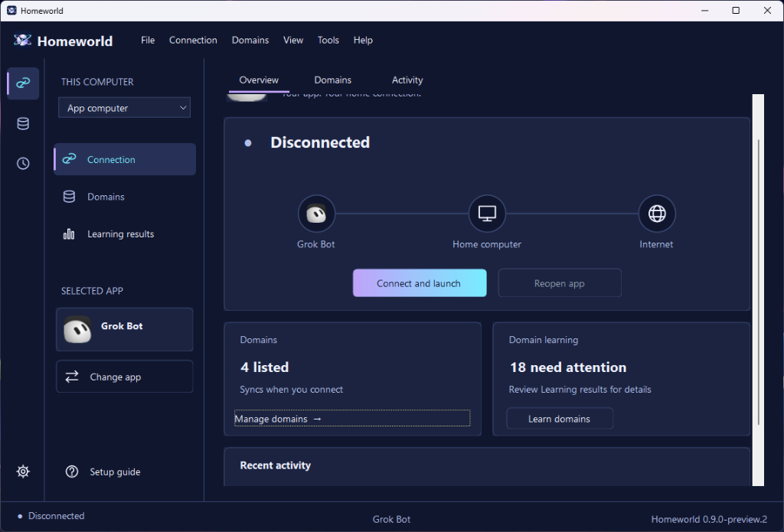Switch to the Overview tab
The width and height of the screenshot is (784, 532).
(259, 80)
